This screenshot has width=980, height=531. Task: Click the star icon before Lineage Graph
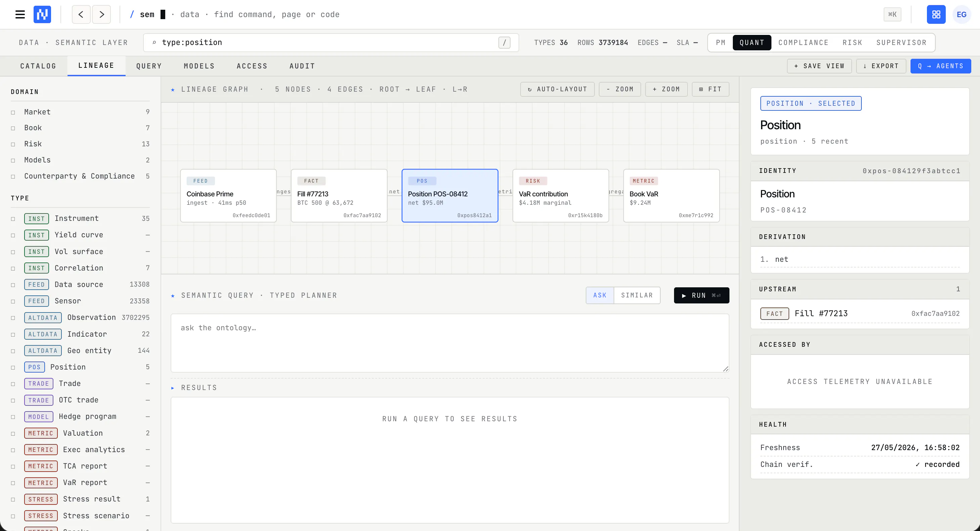coord(173,90)
